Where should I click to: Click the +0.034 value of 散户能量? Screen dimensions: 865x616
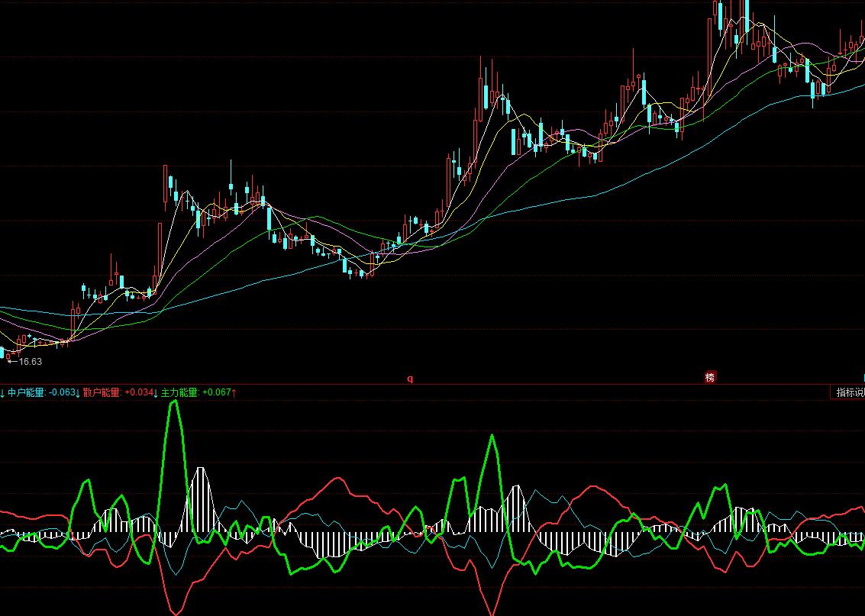138,393
